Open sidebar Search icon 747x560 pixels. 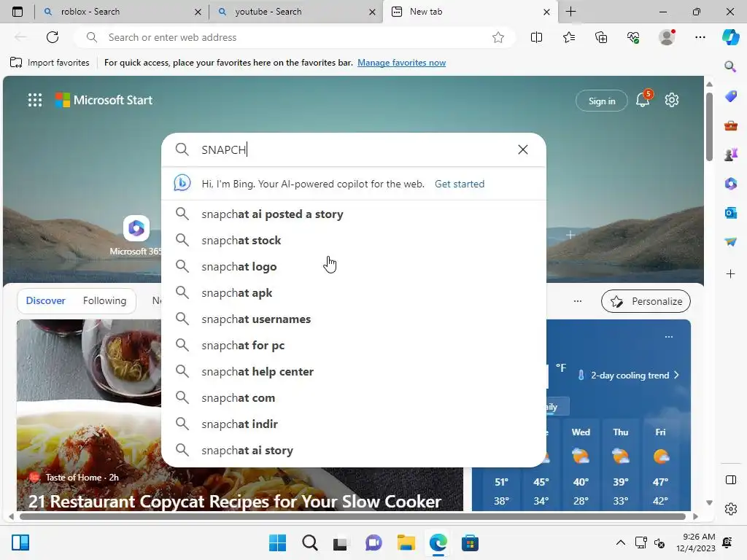point(730,66)
